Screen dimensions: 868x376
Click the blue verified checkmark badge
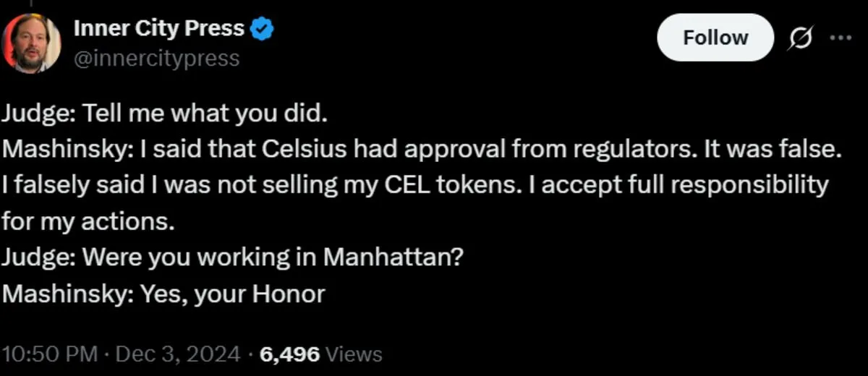pos(262,29)
